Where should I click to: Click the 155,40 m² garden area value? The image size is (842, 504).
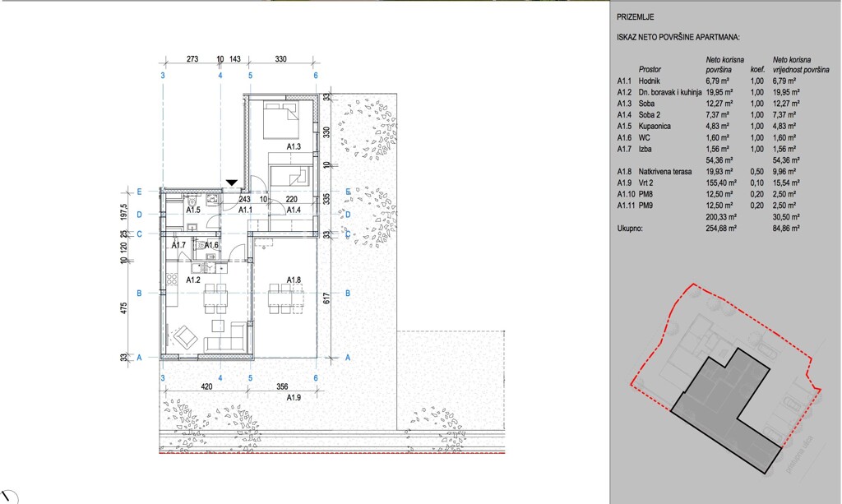720,183
